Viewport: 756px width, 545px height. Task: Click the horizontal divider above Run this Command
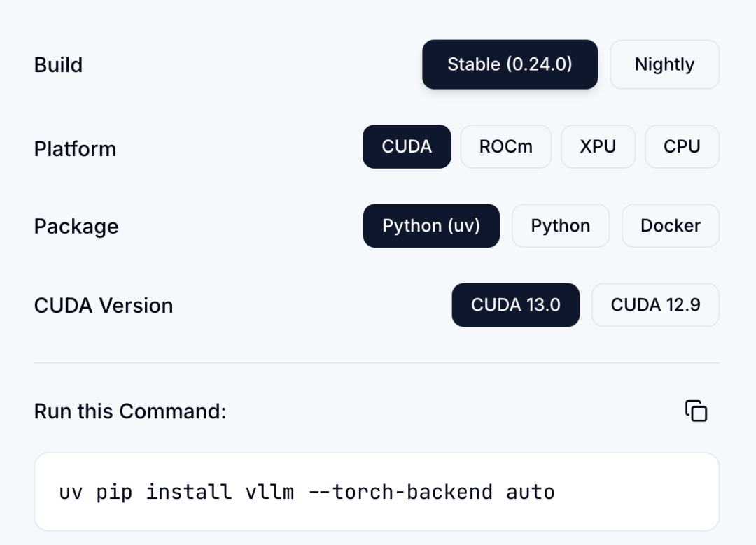click(x=377, y=363)
